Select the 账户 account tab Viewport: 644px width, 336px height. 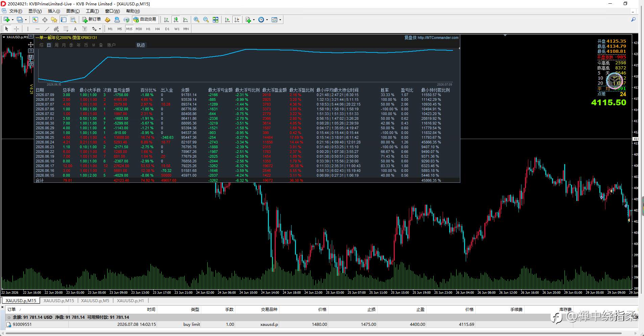tap(111, 45)
